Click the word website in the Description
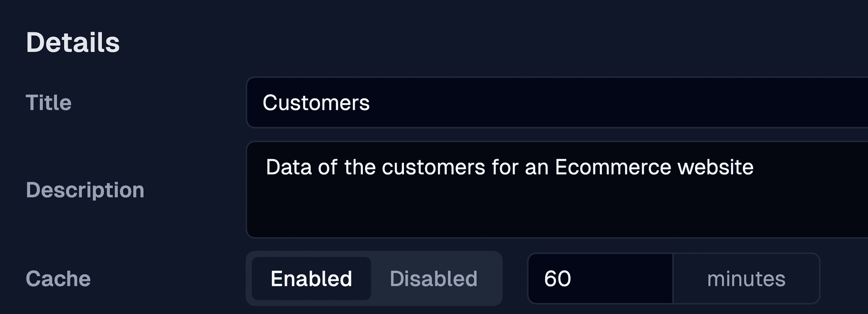 [x=715, y=167]
